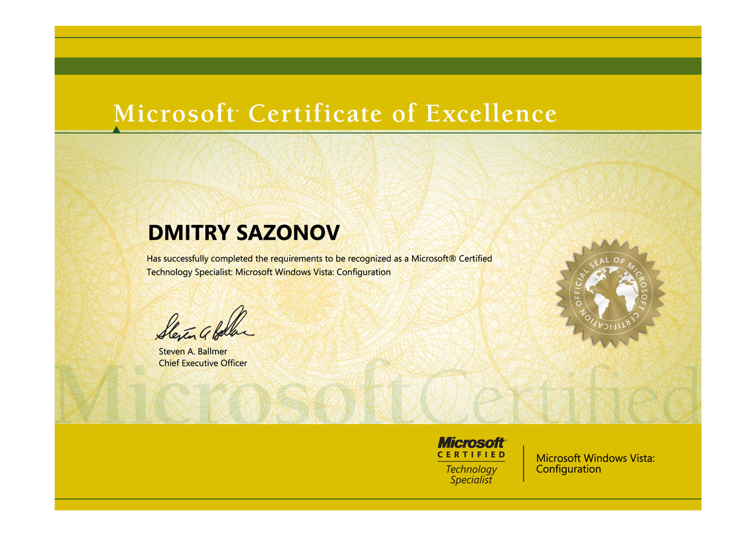The width and height of the screenshot is (756, 534).
Task: Click the footer 'Microsoft Windows Vista: Configuration' label
Action: (x=596, y=464)
